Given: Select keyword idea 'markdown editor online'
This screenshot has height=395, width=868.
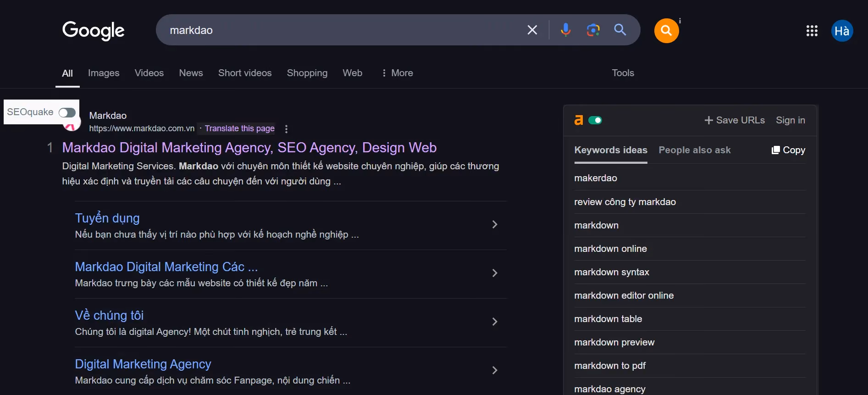Looking at the screenshot, I should pos(624,295).
